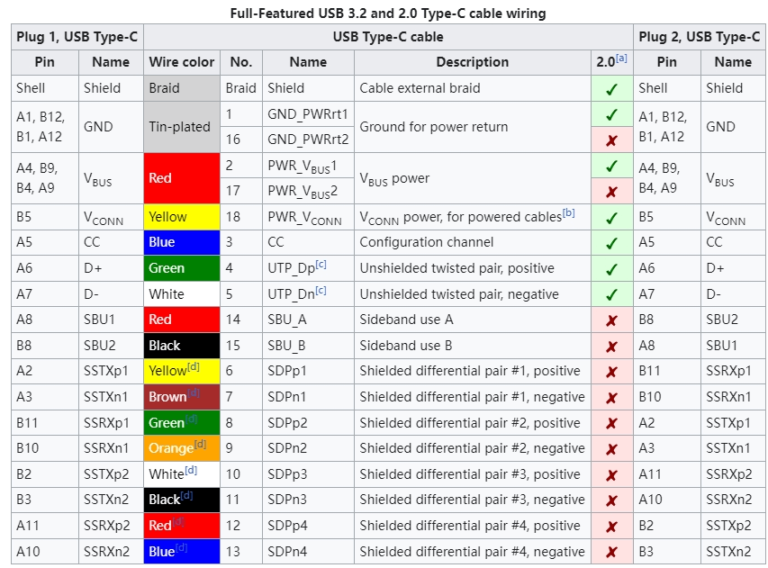Click the Yellow wire color cell for VCONN
Viewport: 768px width, 568px height.
click(x=181, y=216)
